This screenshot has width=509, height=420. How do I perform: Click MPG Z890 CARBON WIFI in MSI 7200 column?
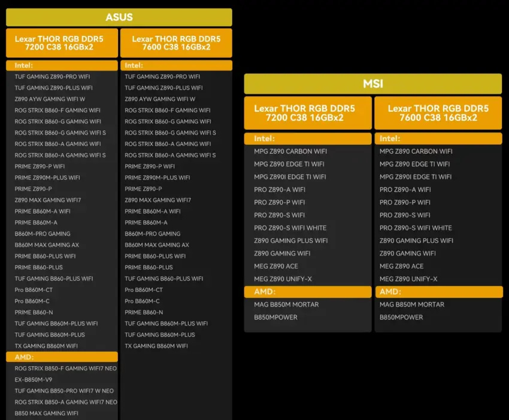(x=290, y=151)
